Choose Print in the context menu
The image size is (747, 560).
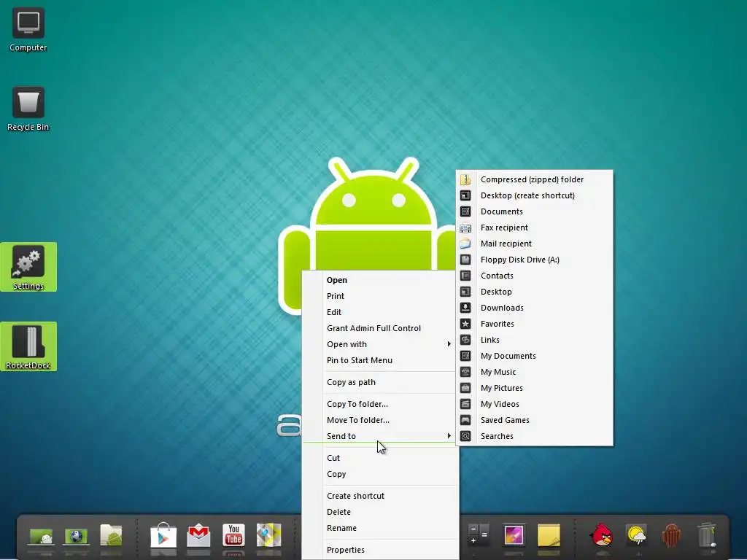tap(380, 296)
